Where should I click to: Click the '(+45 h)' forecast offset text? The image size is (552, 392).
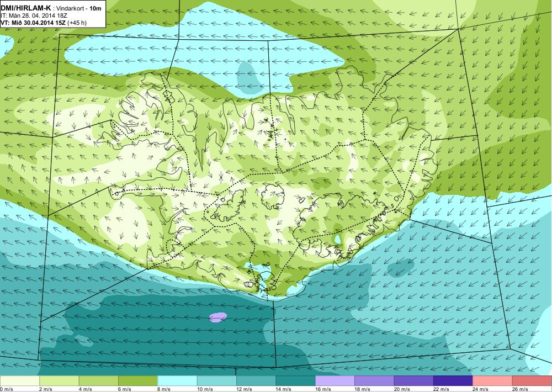pos(77,23)
